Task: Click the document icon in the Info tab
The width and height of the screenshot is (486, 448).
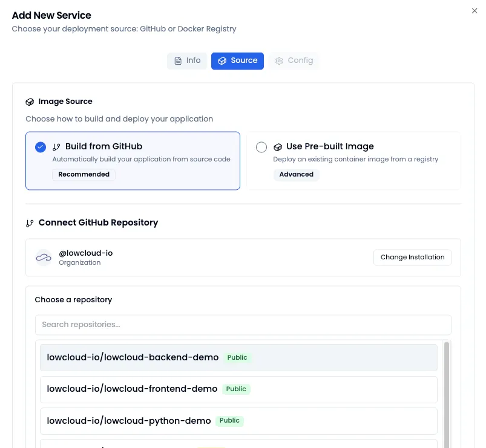Action: coord(178,61)
